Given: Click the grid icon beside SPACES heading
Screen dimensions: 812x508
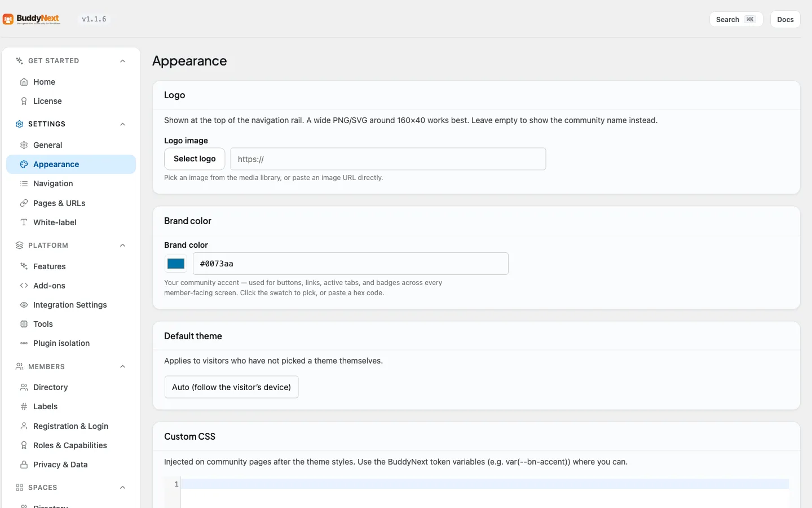Looking at the screenshot, I should click(x=19, y=488).
